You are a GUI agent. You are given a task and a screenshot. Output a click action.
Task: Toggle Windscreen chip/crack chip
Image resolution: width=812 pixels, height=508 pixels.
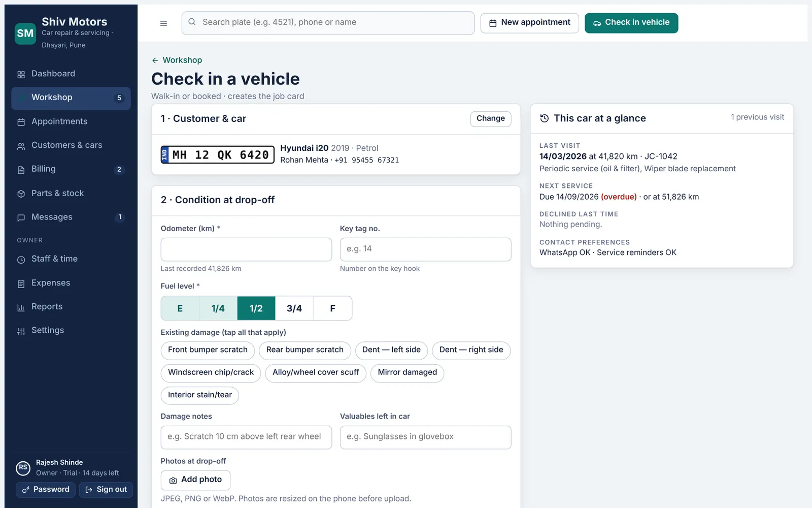pos(211,373)
